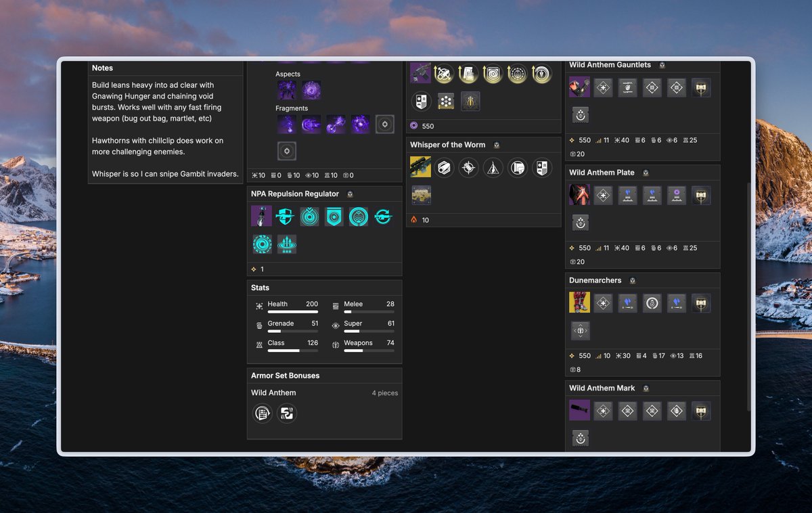Image resolution: width=812 pixels, height=513 pixels.
Task: Click the second Aspects swirl icon
Action: pyautogui.click(x=312, y=90)
